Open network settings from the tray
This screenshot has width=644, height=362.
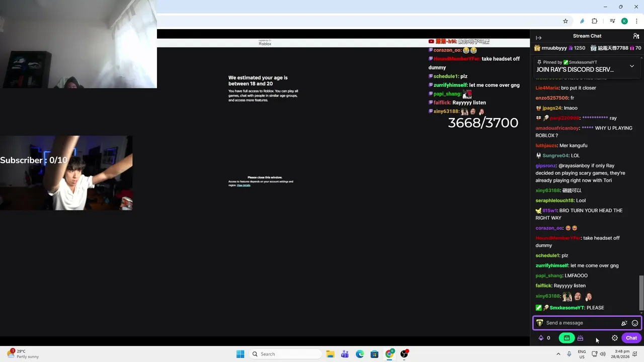[594, 354]
